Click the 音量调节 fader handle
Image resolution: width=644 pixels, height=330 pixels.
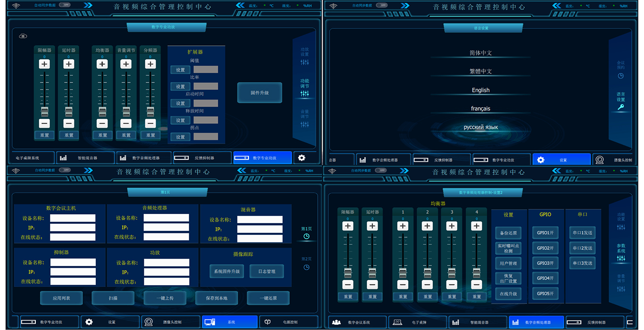click(126, 111)
